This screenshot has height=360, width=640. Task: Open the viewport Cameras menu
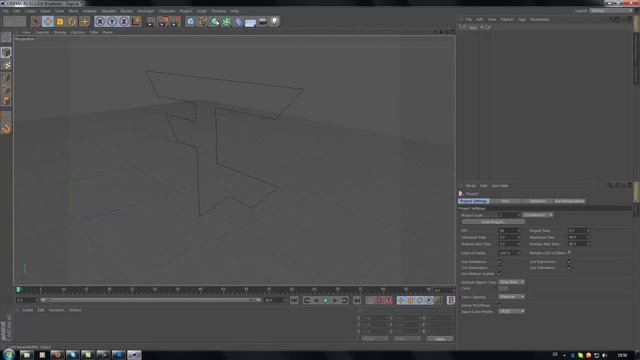pos(42,32)
